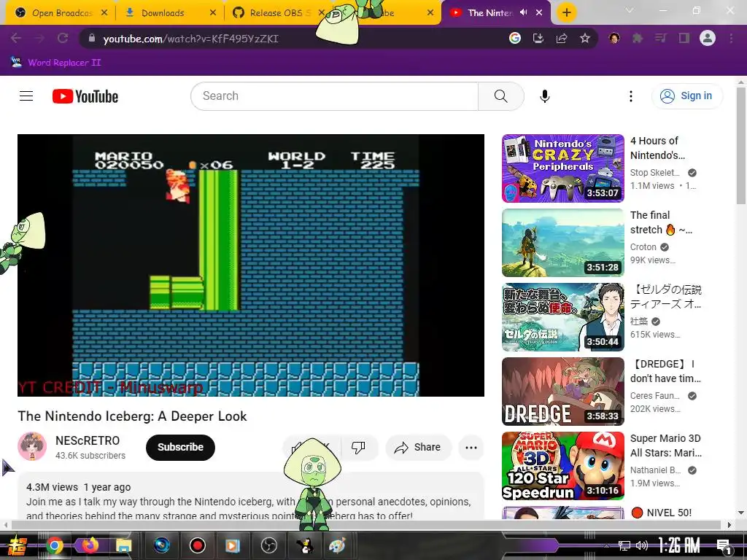Bookmark this page with the star
The height and width of the screenshot is (560, 747).
point(585,38)
